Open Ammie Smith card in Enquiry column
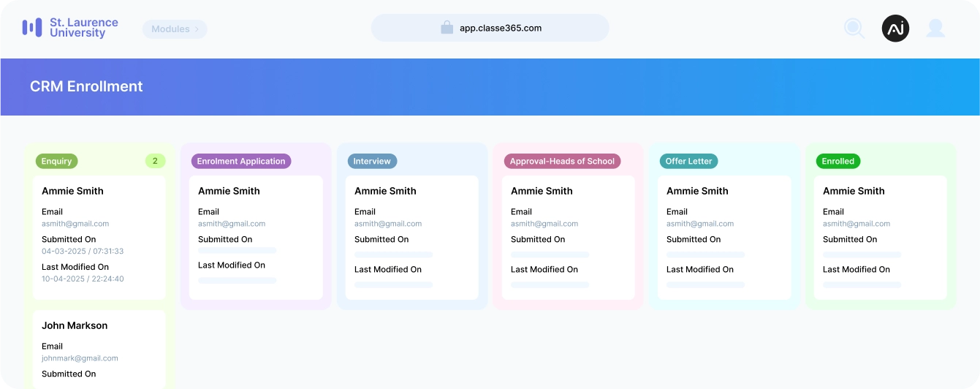 click(x=99, y=235)
